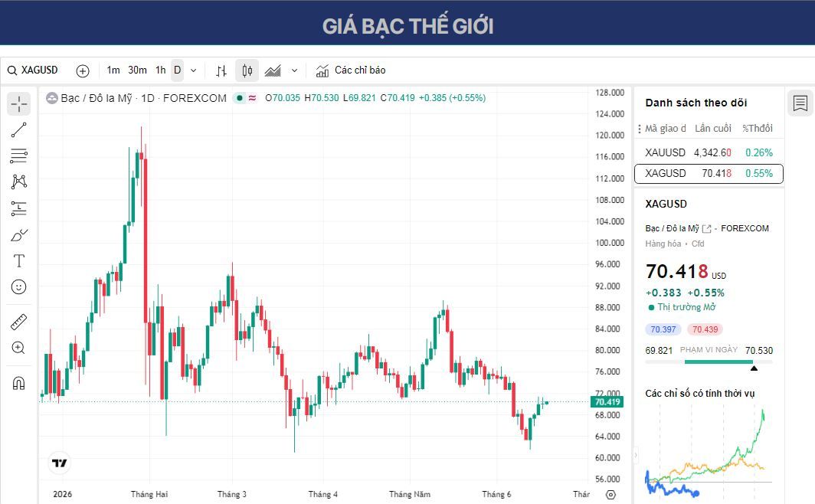
Task: Sort by %Thđổi column
Action: coord(758,129)
